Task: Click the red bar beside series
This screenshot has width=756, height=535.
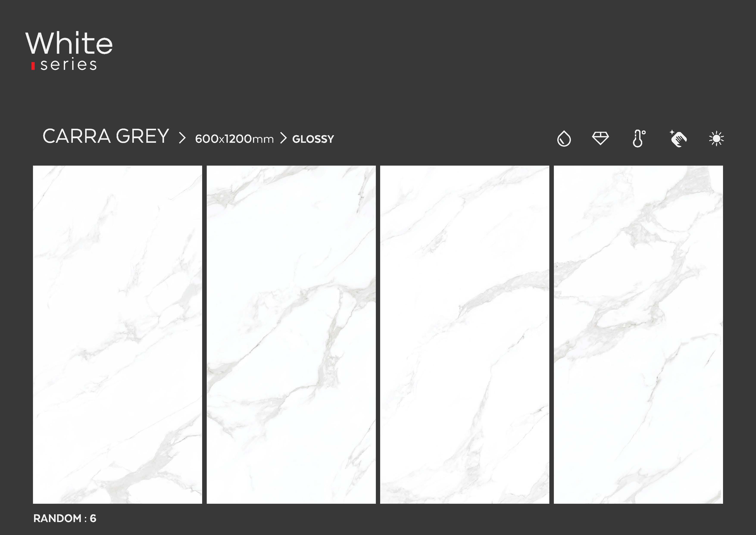Action: coord(33,66)
